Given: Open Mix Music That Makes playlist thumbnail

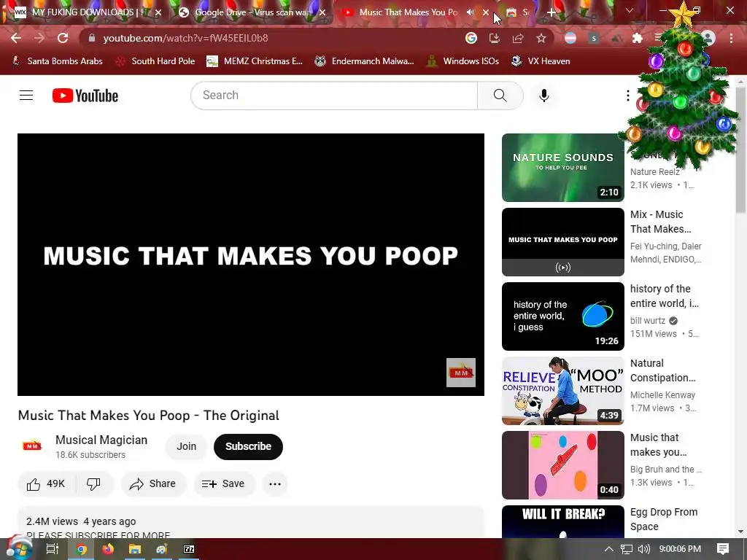Looking at the screenshot, I should [x=562, y=242].
